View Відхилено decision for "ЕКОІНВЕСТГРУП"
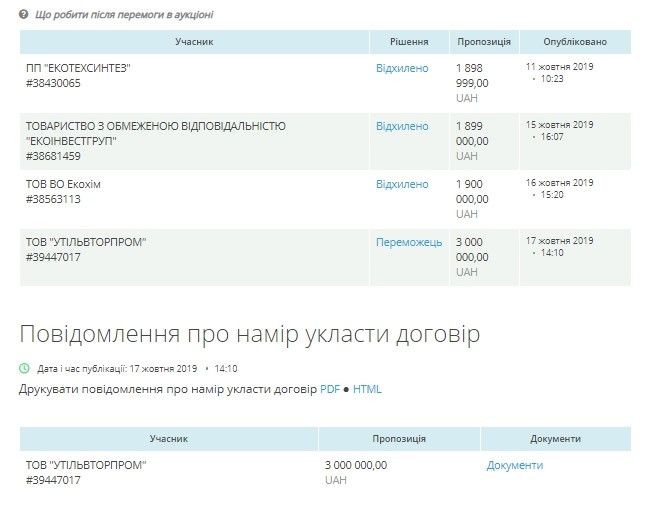The height and width of the screenshot is (505, 645). point(402,126)
